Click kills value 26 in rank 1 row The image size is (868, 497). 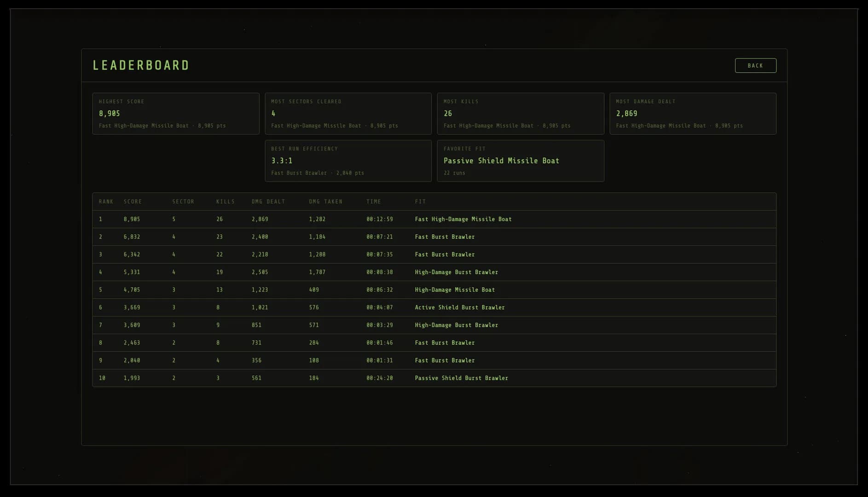[220, 219]
